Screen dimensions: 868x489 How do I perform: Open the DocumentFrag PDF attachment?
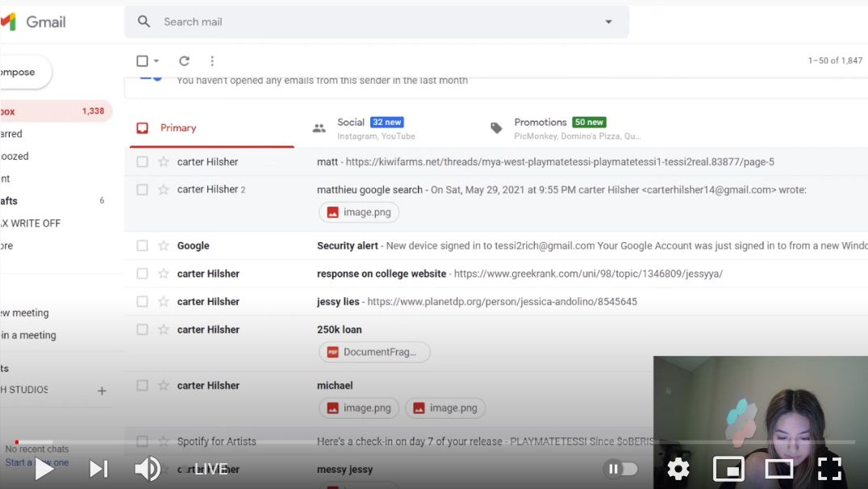click(374, 352)
